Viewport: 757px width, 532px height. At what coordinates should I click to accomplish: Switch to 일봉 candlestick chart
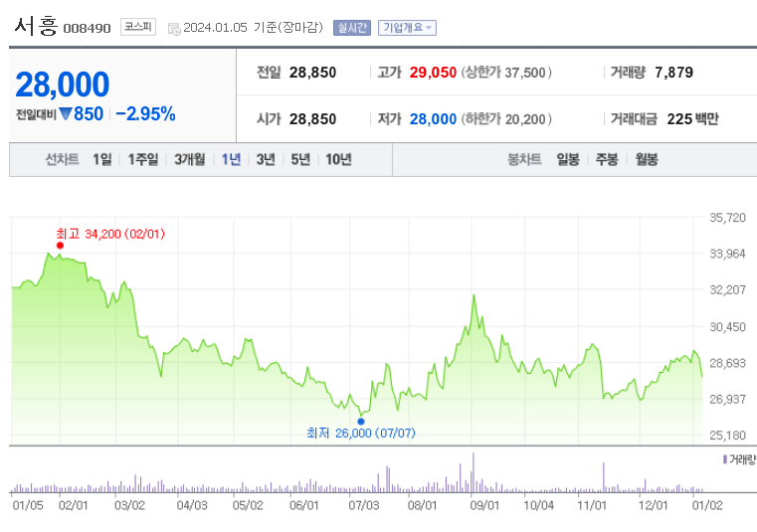[568, 159]
